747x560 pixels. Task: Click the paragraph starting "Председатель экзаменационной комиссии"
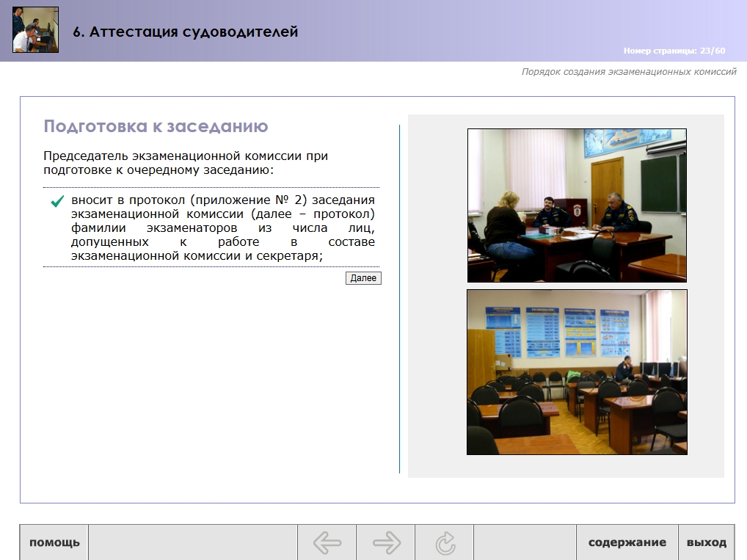[x=186, y=163]
